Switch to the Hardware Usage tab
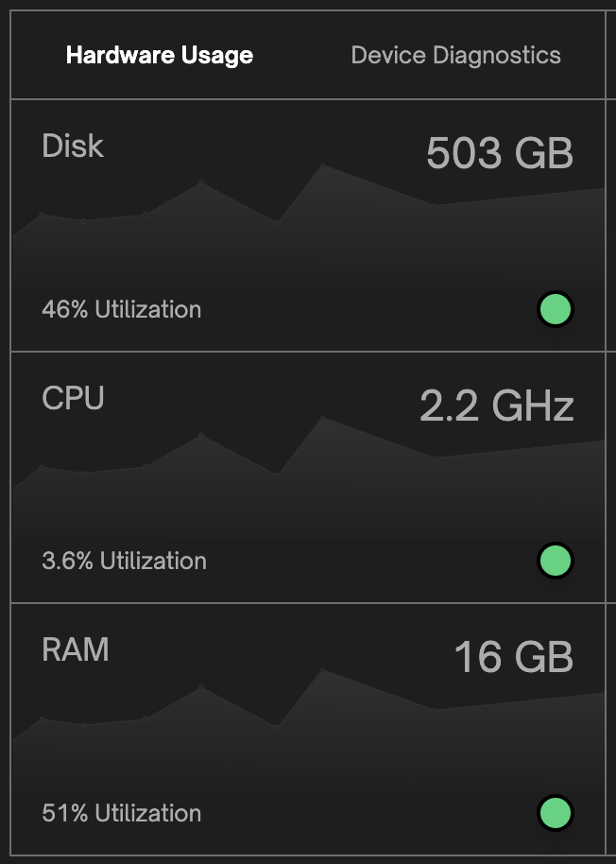Screen dimensions: 616x864 click(x=160, y=55)
